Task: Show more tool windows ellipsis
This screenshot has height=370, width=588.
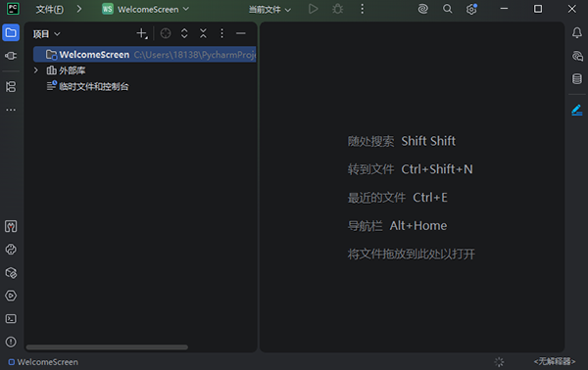Action: click(x=11, y=110)
